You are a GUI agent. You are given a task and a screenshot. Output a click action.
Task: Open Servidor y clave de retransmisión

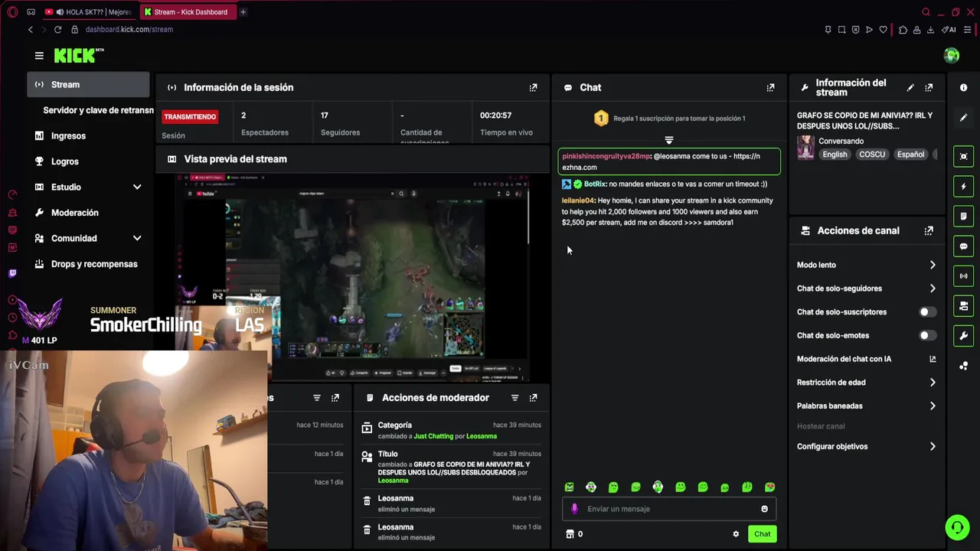98,110
